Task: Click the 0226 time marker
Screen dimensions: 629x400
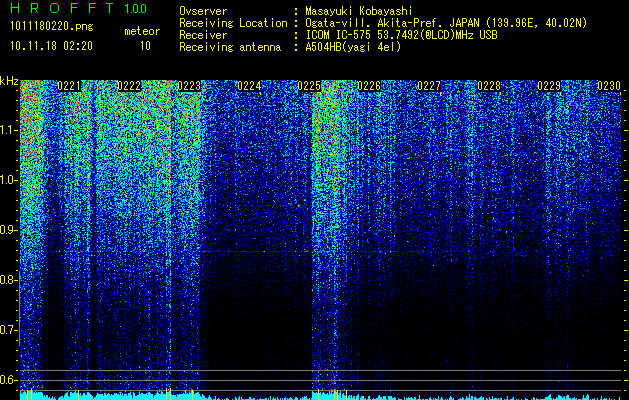Action: coord(369,86)
